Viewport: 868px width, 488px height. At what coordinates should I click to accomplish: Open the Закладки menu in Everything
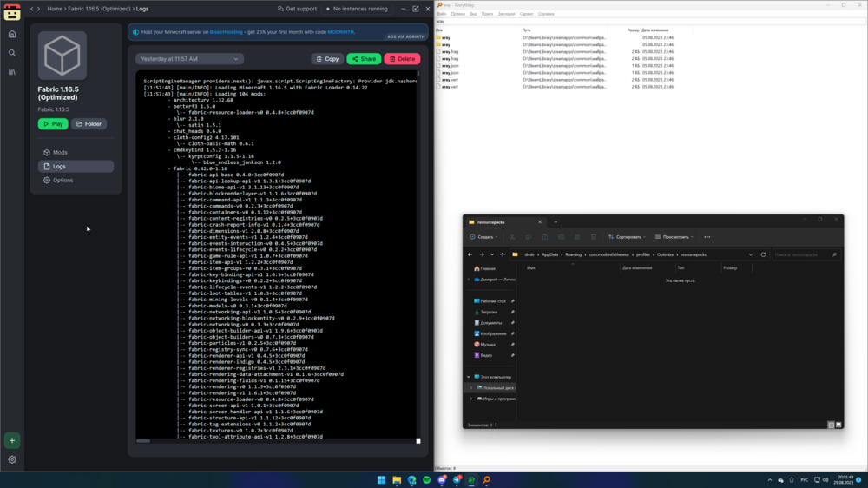pos(507,14)
